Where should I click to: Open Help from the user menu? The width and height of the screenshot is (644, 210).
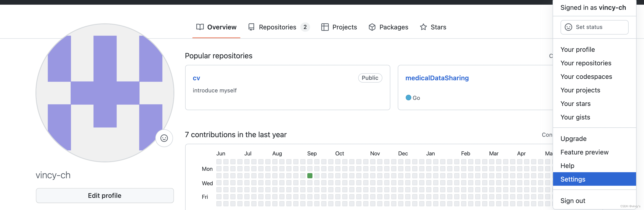point(594,166)
